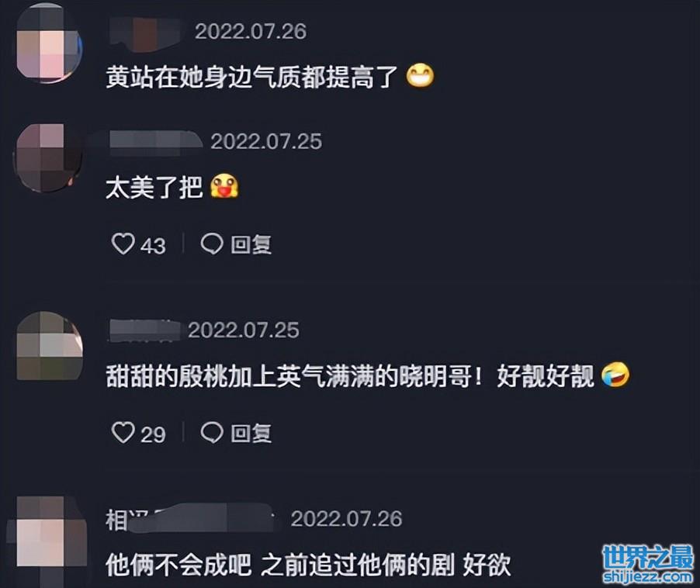The image size is (700, 588).
Task: Tap the grinning emoji in the first comment
Action: [420, 76]
